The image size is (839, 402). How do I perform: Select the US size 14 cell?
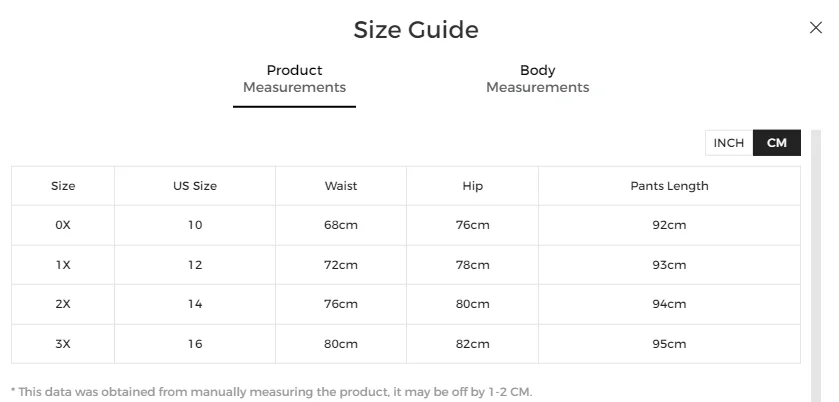click(195, 304)
